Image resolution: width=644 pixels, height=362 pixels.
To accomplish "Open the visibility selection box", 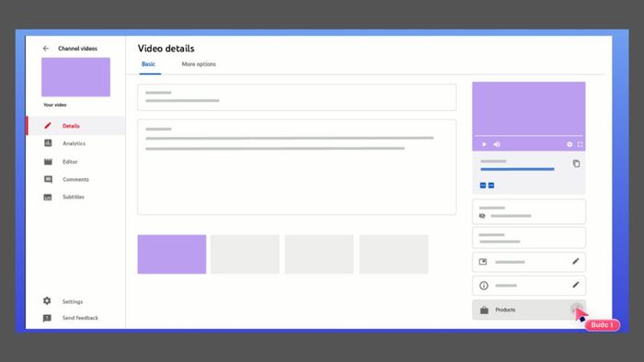I will tap(529, 211).
